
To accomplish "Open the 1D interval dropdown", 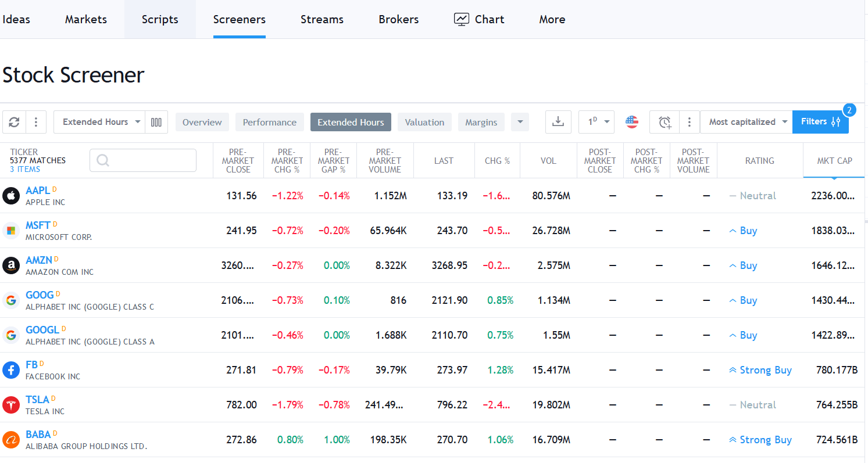I will pos(596,121).
